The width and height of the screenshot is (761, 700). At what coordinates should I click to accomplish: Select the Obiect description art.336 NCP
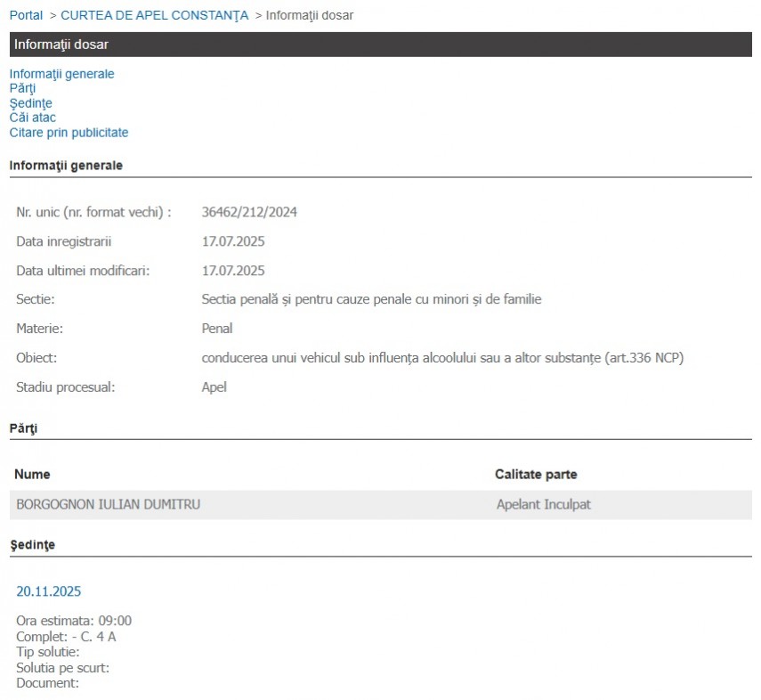point(442,358)
